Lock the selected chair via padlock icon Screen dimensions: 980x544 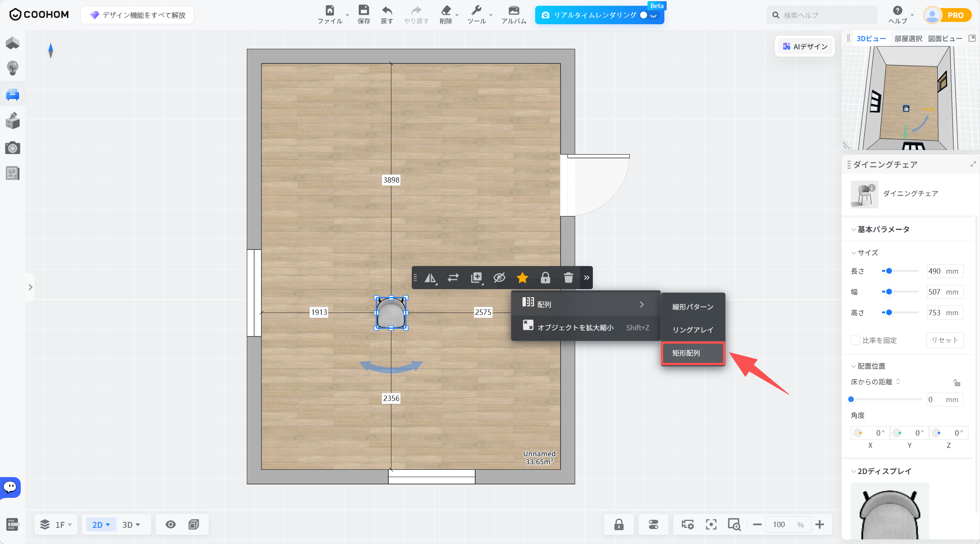[x=546, y=278]
